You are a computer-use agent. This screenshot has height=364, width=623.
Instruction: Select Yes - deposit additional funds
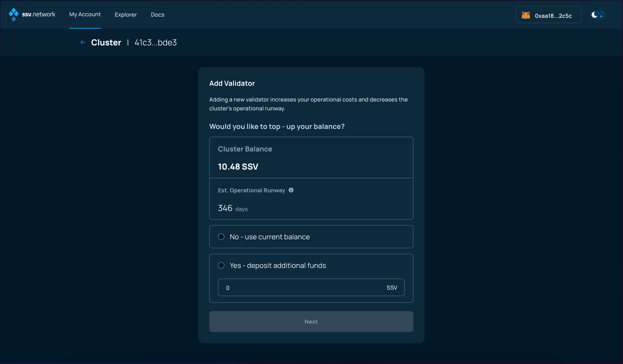(278, 265)
